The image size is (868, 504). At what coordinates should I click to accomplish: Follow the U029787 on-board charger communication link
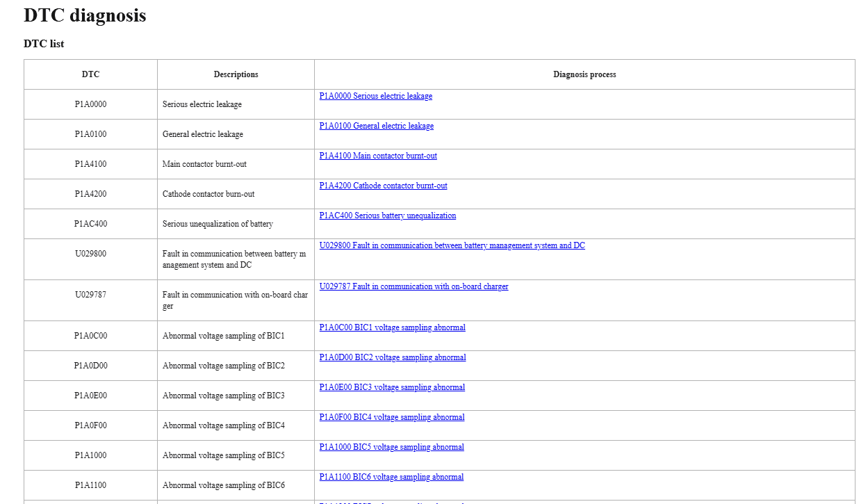coord(413,286)
